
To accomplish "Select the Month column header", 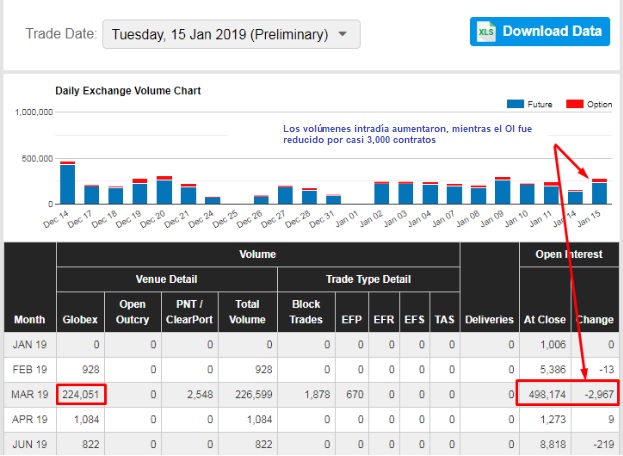I will point(30,287).
